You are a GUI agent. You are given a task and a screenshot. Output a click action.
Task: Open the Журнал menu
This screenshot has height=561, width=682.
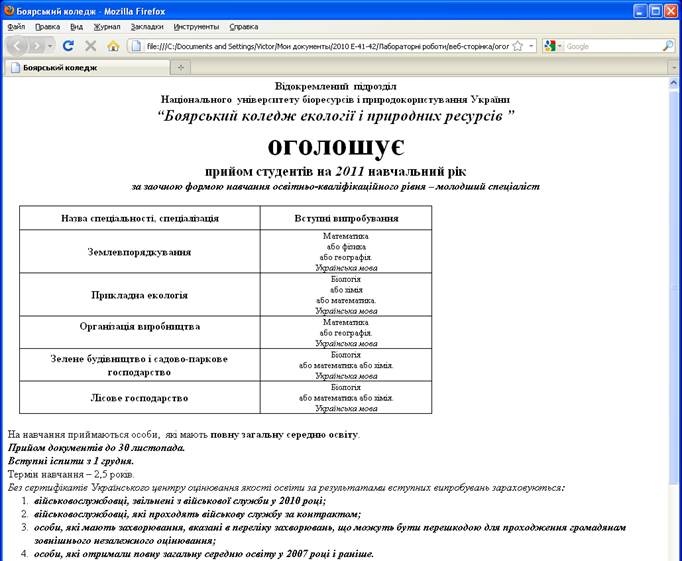tap(107, 27)
